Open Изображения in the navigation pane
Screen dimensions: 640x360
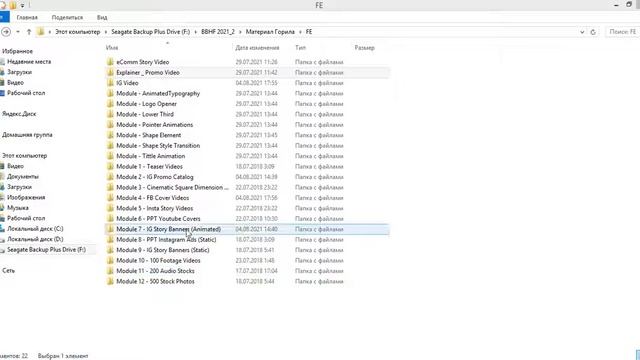[x=26, y=198]
